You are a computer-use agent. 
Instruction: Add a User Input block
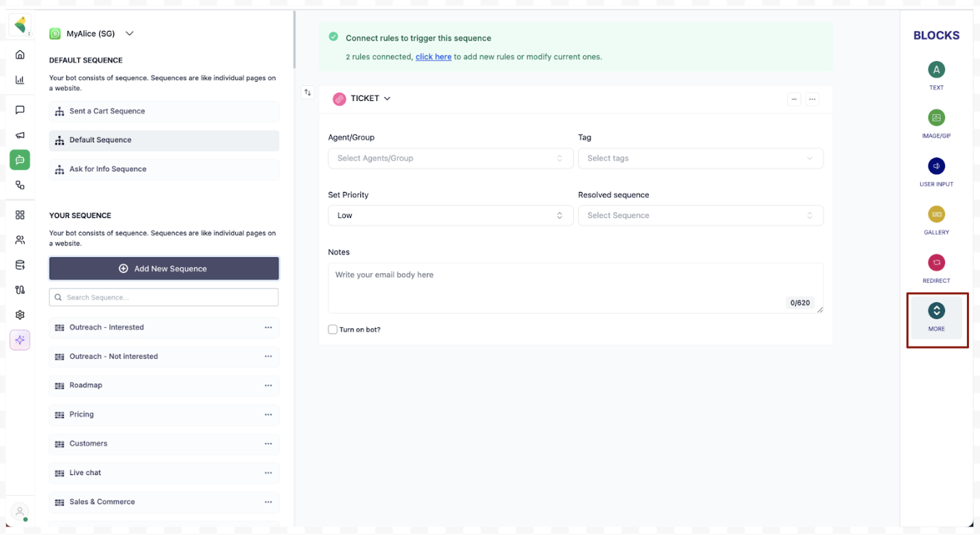point(936,172)
